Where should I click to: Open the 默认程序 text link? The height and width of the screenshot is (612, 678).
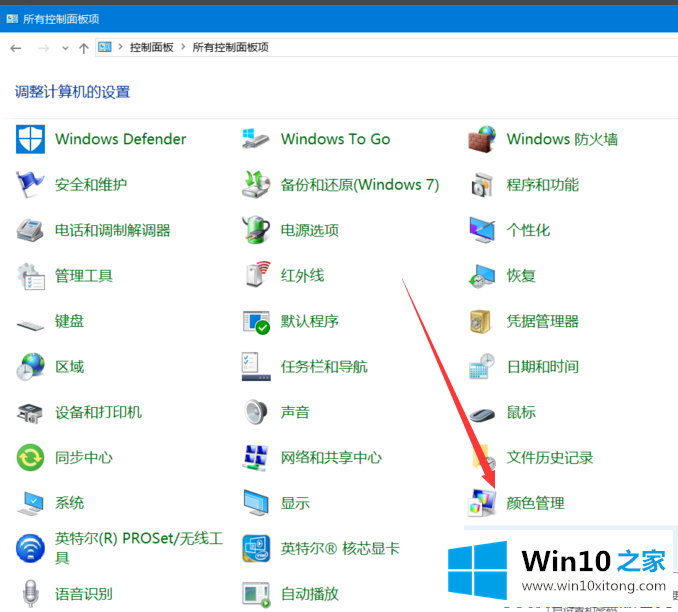click(310, 321)
